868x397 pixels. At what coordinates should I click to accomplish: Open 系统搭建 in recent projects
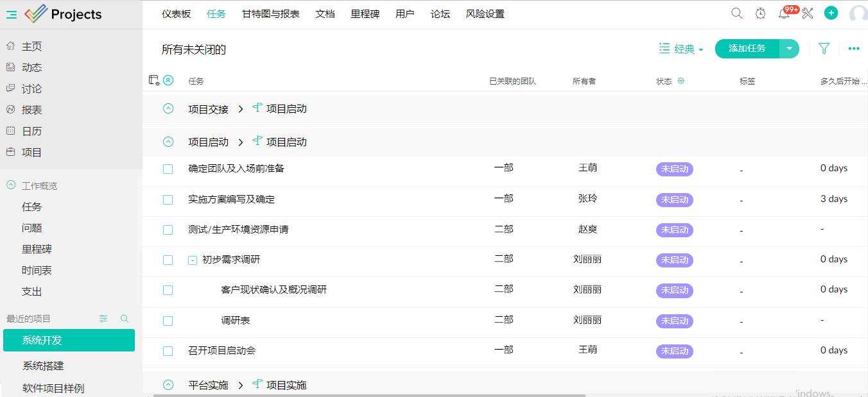click(43, 366)
